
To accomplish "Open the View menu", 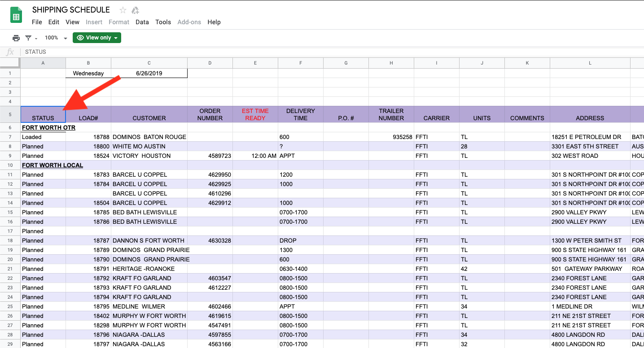I will (72, 22).
